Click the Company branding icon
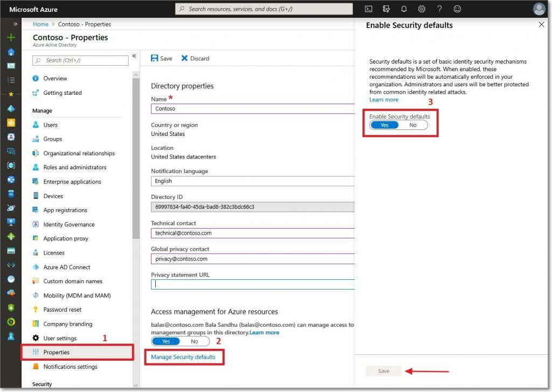The image size is (552, 392). (x=36, y=324)
